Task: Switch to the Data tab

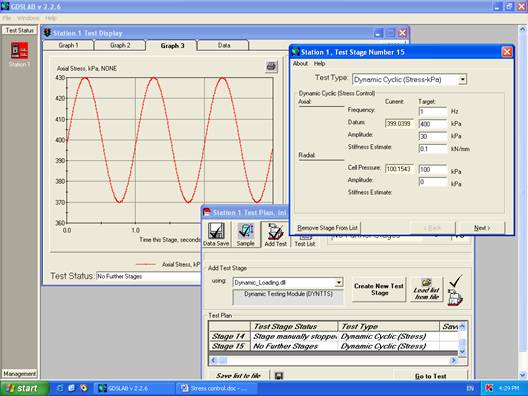Action: [224, 45]
